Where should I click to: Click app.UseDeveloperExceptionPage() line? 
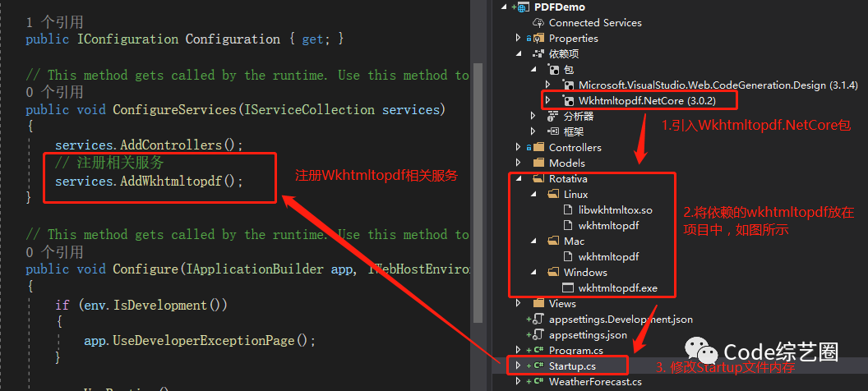pos(200,341)
